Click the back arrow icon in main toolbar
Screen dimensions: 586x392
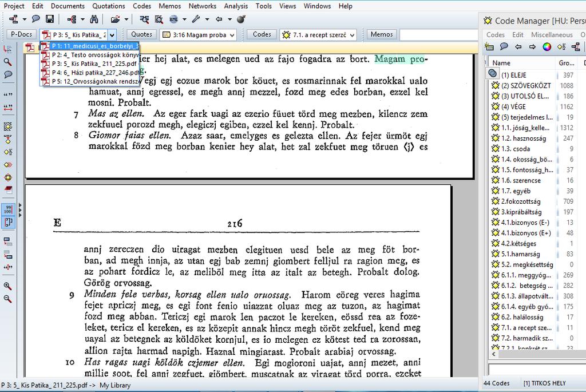click(x=219, y=19)
